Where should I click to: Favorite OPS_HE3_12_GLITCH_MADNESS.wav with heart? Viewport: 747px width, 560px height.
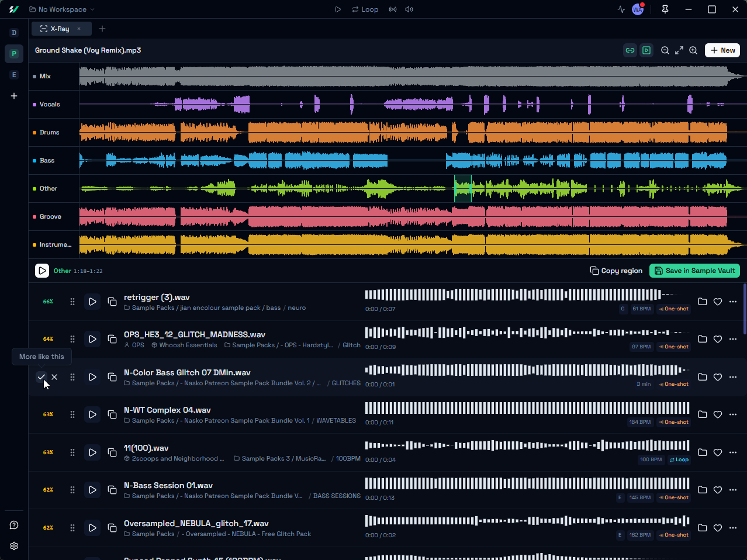point(718,339)
